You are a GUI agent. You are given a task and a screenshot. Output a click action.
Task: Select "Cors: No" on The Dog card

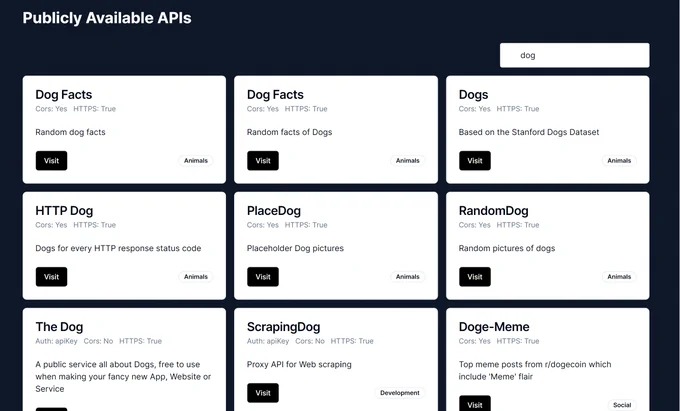[98, 341]
